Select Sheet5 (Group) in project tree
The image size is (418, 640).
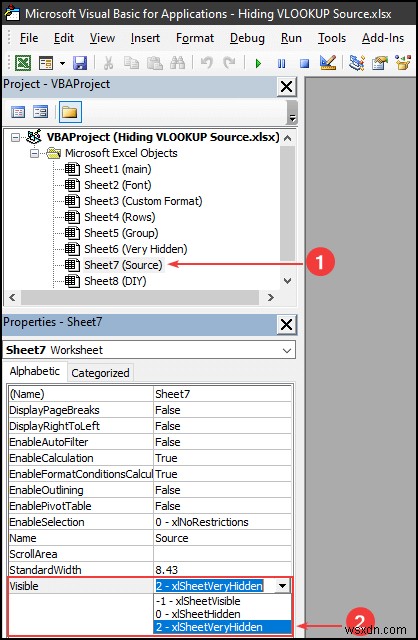coord(121,233)
